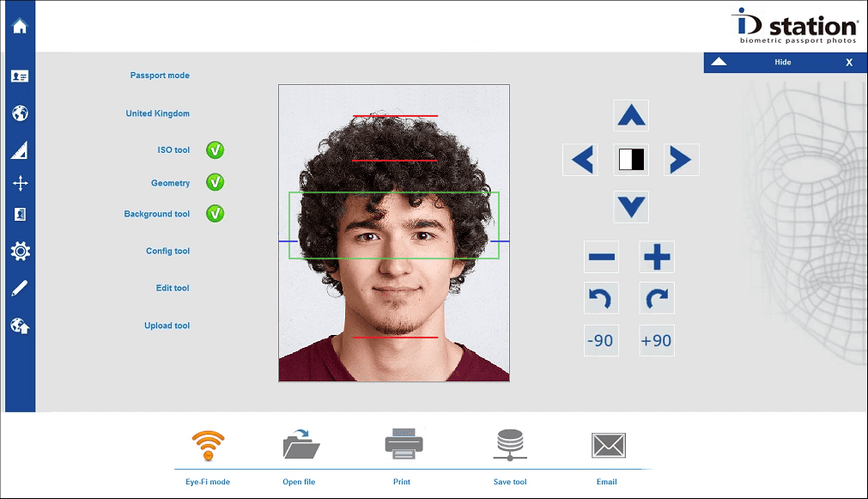Toggle the Background tool green checkmark
The height and width of the screenshot is (499, 868).
[x=215, y=213]
